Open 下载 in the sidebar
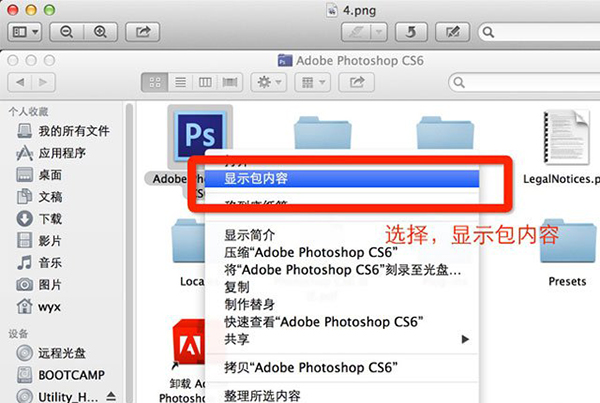Viewport: 600px width, 403px height. (x=39, y=219)
